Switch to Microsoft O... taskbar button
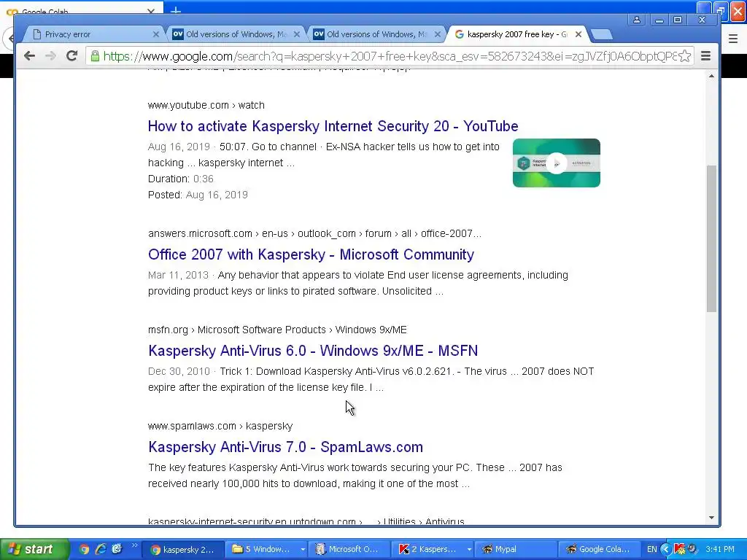 349,550
